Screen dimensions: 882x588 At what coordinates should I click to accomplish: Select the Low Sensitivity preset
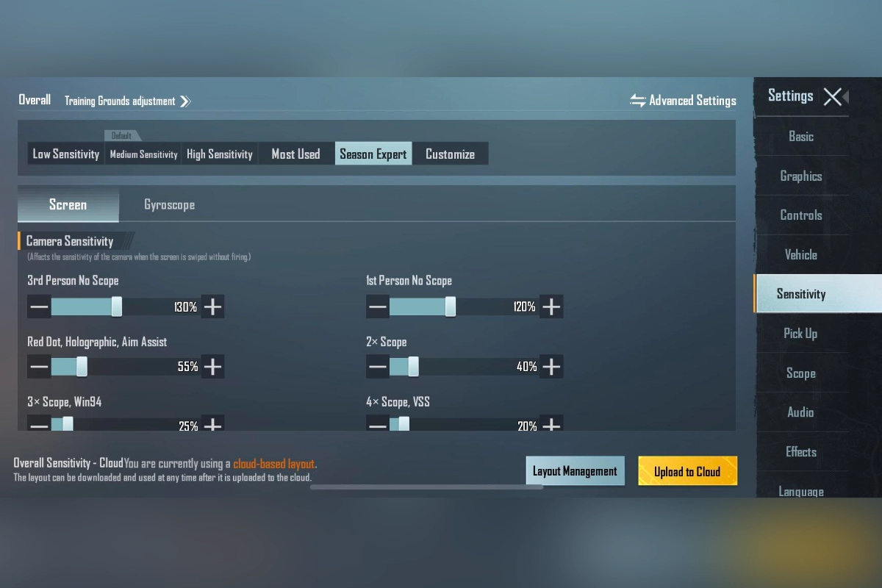click(x=66, y=154)
